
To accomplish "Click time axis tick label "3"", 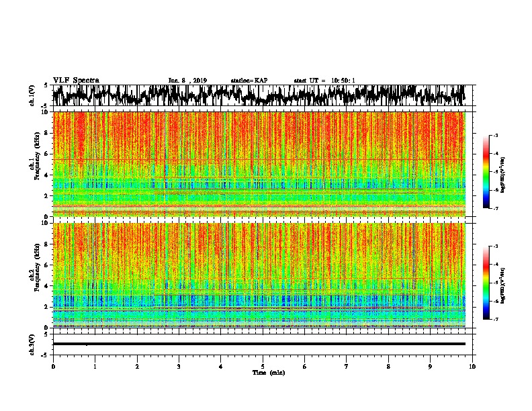I will pos(179,367).
